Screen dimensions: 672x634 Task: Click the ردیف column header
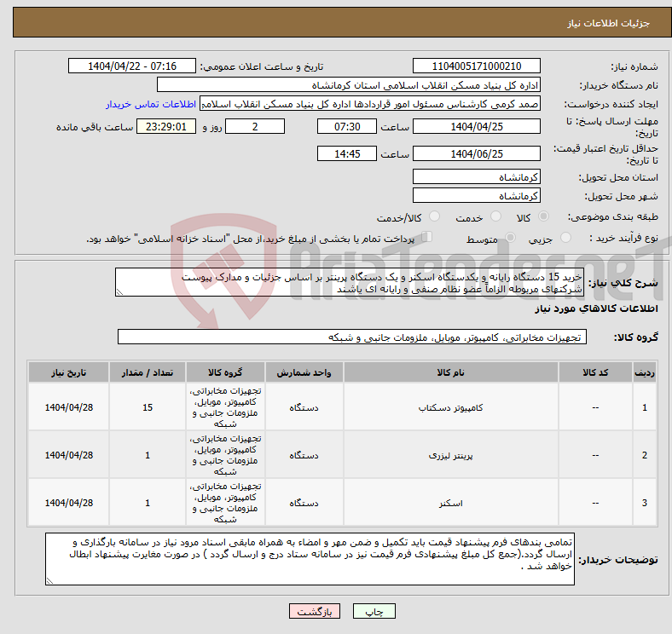645,372
